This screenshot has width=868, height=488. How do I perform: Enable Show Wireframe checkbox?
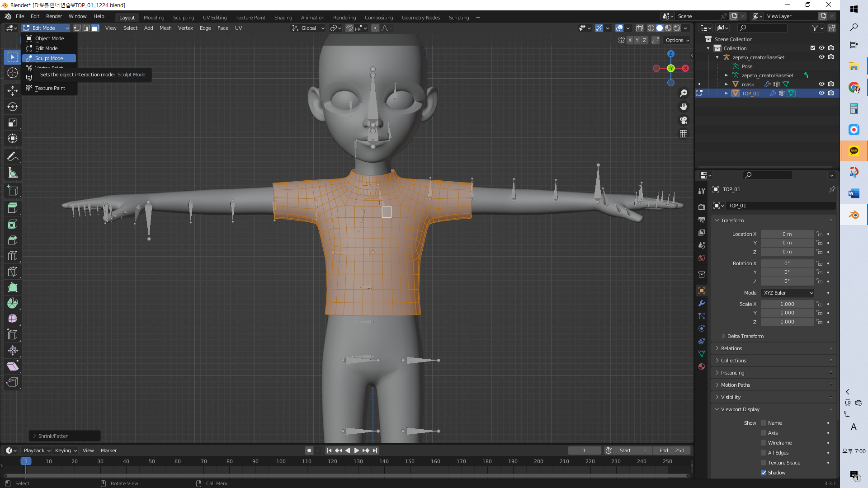[x=764, y=443]
